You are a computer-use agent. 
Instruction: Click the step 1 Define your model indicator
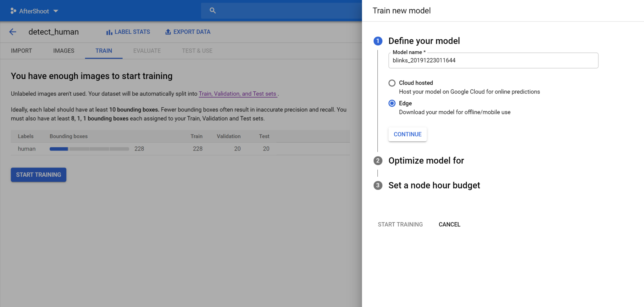378,41
